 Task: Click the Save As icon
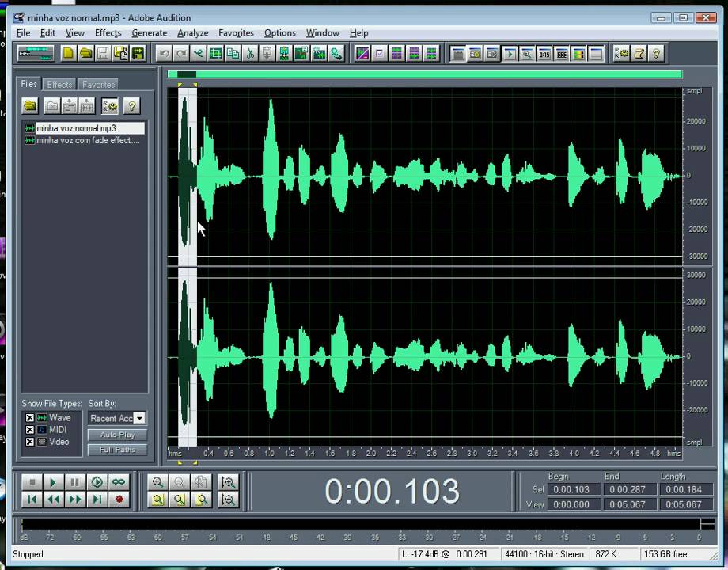[x=121, y=53]
